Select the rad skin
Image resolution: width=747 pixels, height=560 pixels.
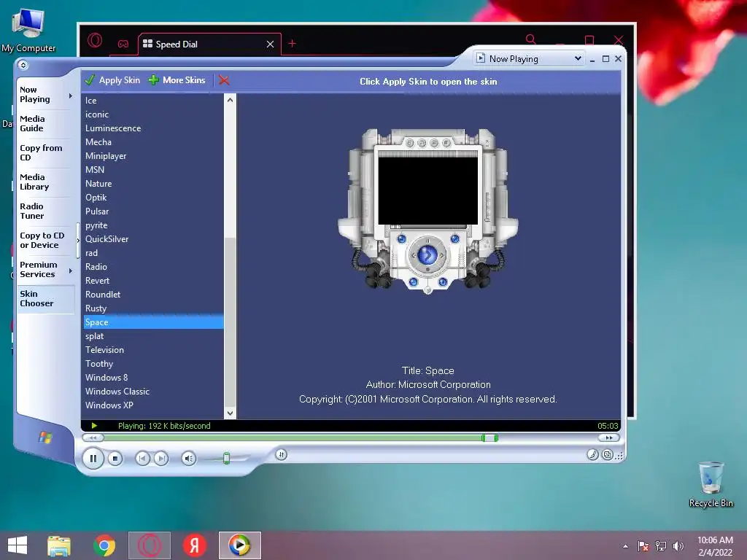point(153,253)
